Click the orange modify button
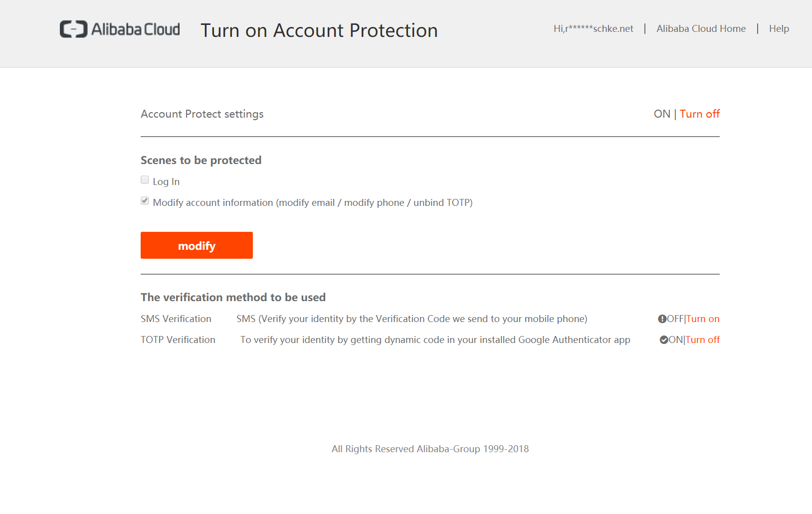 pos(197,245)
